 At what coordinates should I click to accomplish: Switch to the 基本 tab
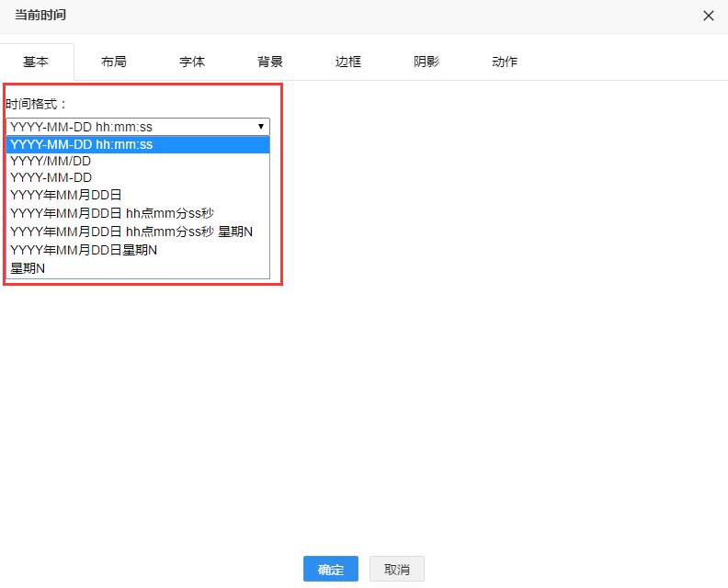coord(36,62)
